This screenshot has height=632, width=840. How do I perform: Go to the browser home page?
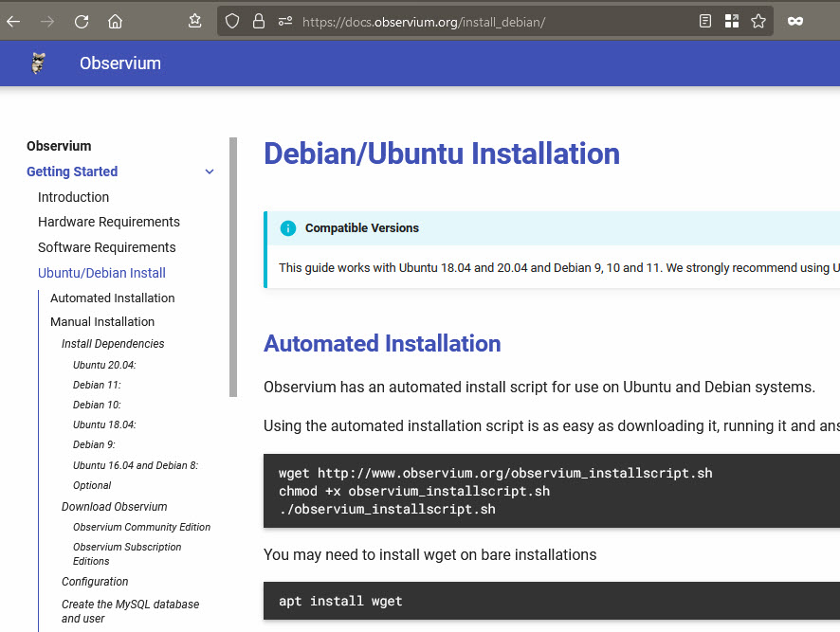click(115, 21)
